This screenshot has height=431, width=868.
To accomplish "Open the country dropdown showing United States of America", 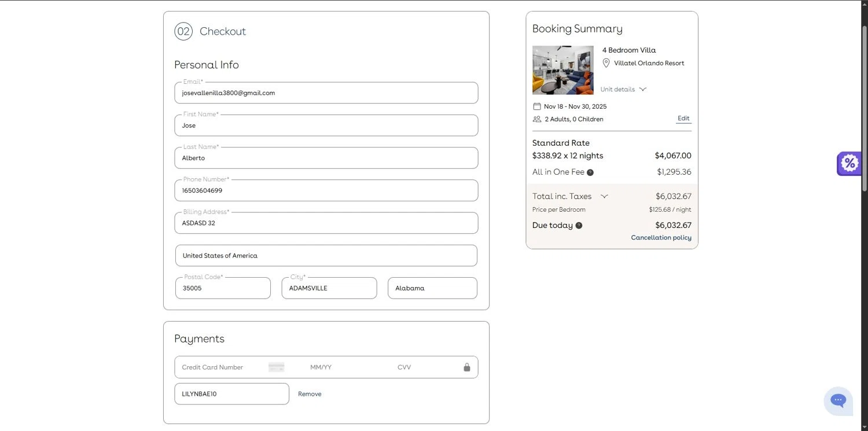I will coord(326,256).
